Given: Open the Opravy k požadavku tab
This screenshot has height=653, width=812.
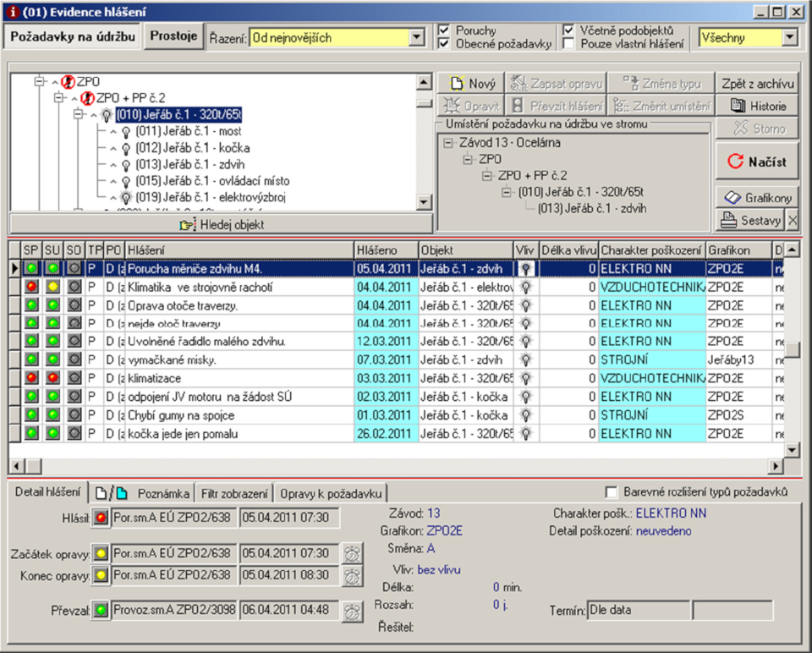Looking at the screenshot, I should pyautogui.click(x=331, y=493).
